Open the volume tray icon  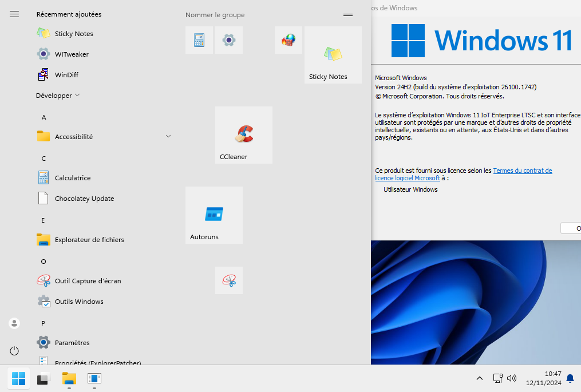(x=512, y=378)
